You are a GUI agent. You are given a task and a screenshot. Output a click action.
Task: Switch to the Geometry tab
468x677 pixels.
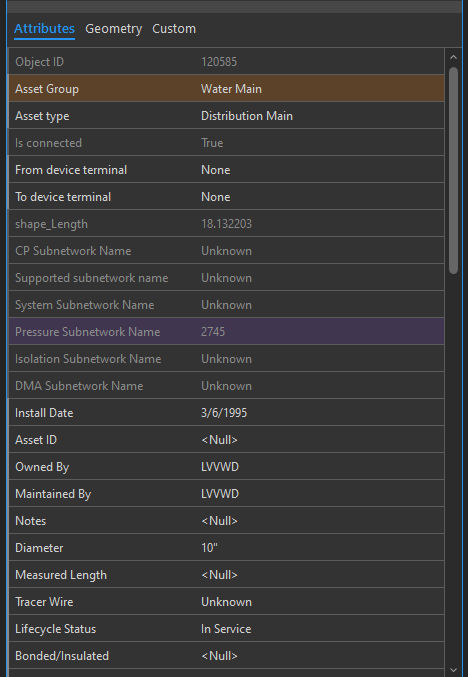click(x=114, y=28)
